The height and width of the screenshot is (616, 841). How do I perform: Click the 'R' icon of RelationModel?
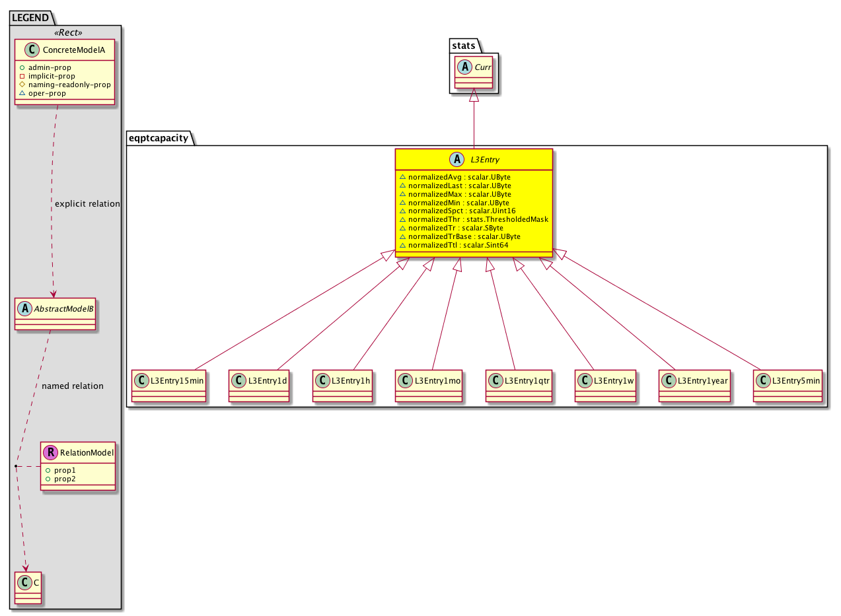pyautogui.click(x=50, y=453)
